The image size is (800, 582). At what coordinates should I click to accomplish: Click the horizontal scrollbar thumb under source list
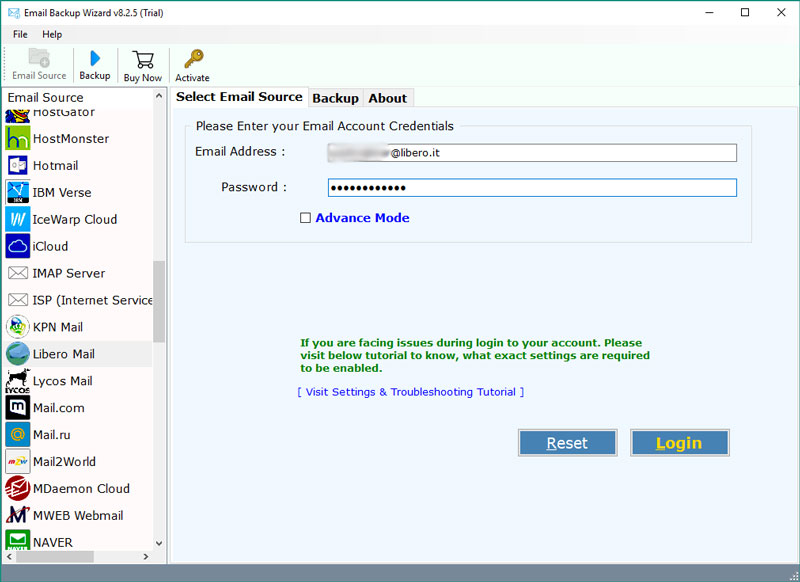tap(55, 556)
